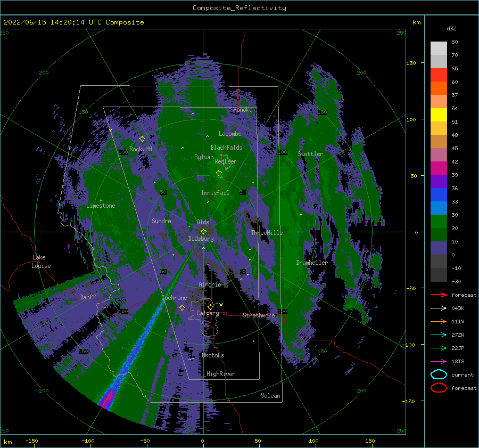Select the Lake Louise label
The height and width of the screenshot is (448, 479).
click(41, 262)
